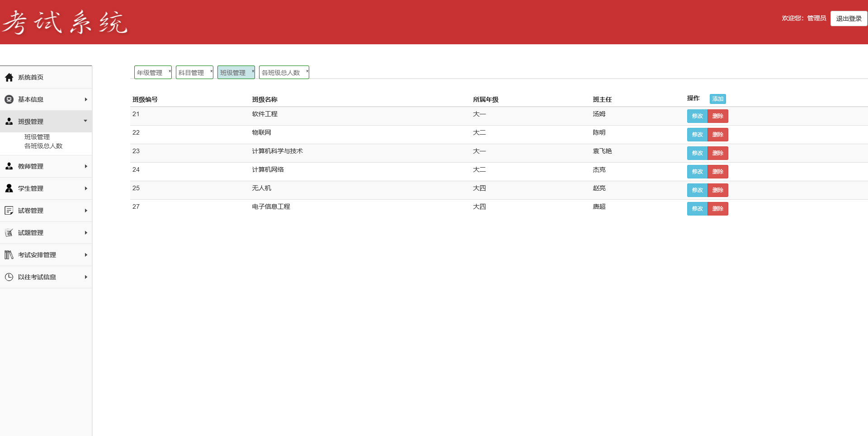Click the 试题管理 icon
Screen dimensions: 868x436
tap(9, 233)
